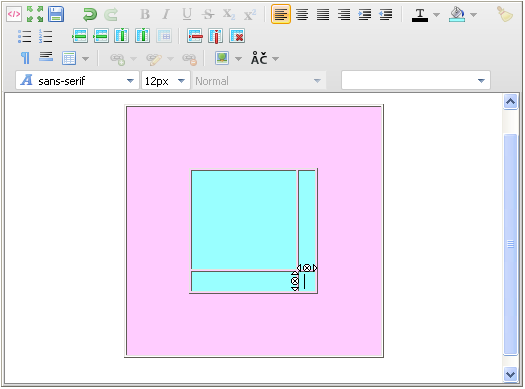Viewport: 525px width, 389px height.
Task: Toggle fullscreen editor mode
Action: point(35,14)
